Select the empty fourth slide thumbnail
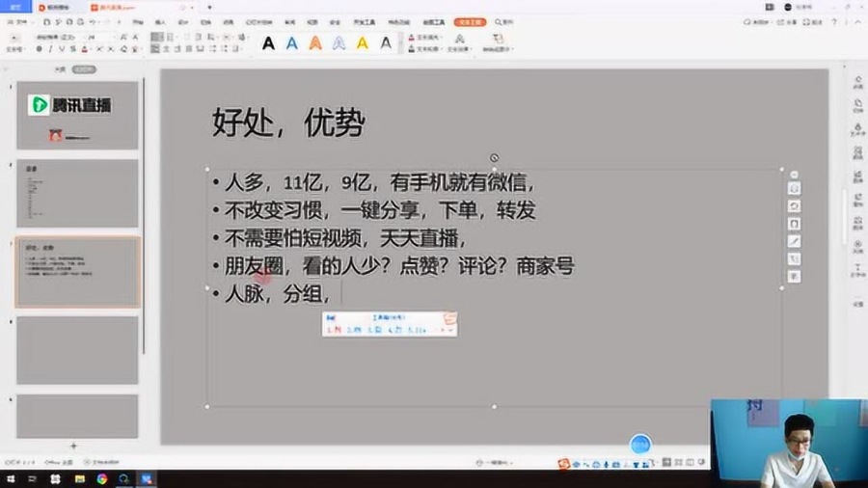Image resolution: width=868 pixels, height=488 pixels. pyautogui.click(x=77, y=350)
